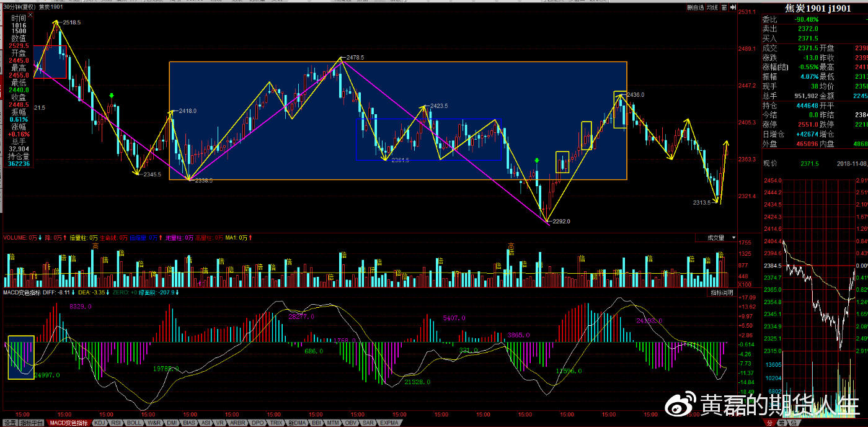Screen dimensions: 868x427
Task: Toggle the 均线 moving average display
Action: (x=712, y=8)
